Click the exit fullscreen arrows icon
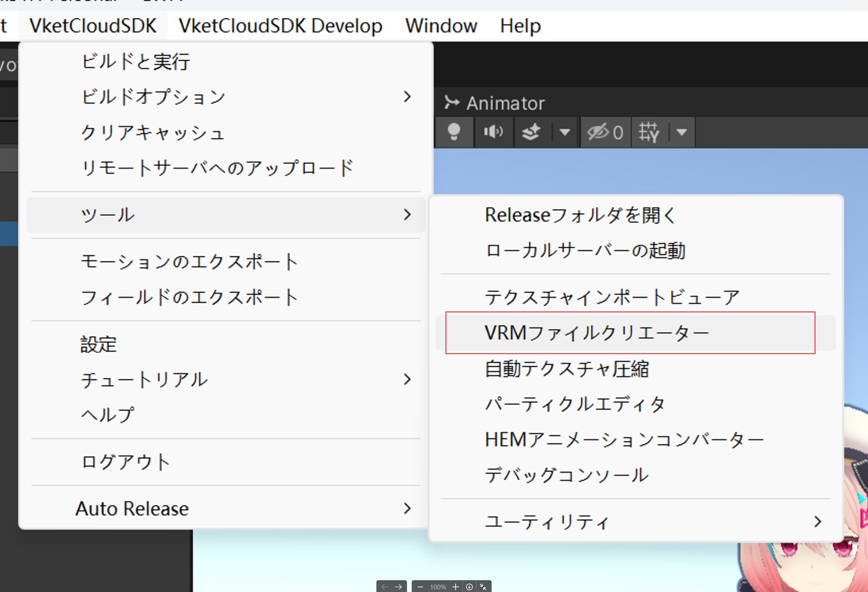This screenshot has height=592, width=868. [483, 587]
